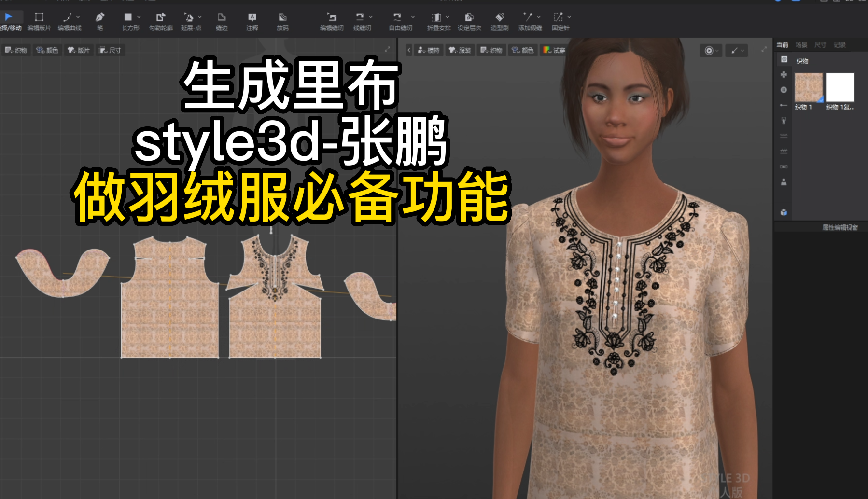Switch to the 场景 tab
This screenshot has width=868, height=499.
click(801, 45)
